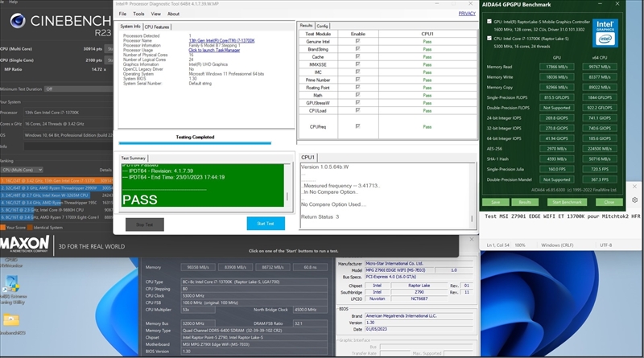This screenshot has width=644, height=358.
Task: Select the Test Summary tab
Action: (x=133, y=158)
